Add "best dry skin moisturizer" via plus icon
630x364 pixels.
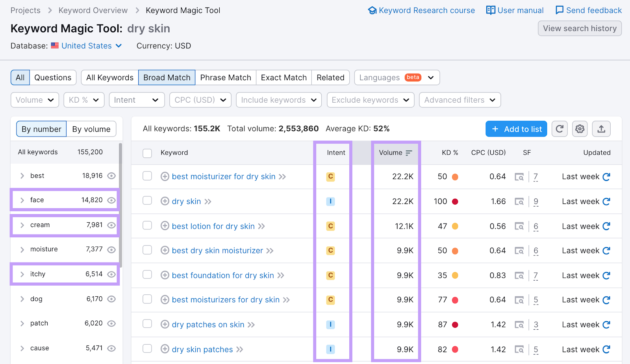(x=165, y=250)
